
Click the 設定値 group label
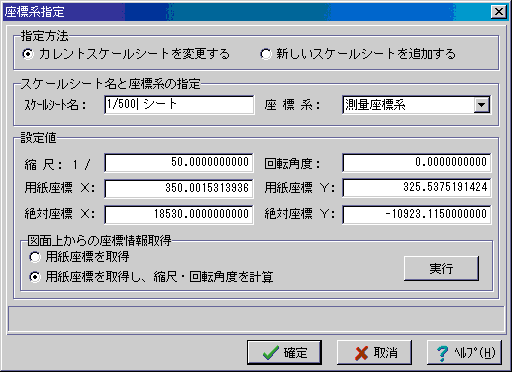click(x=38, y=138)
